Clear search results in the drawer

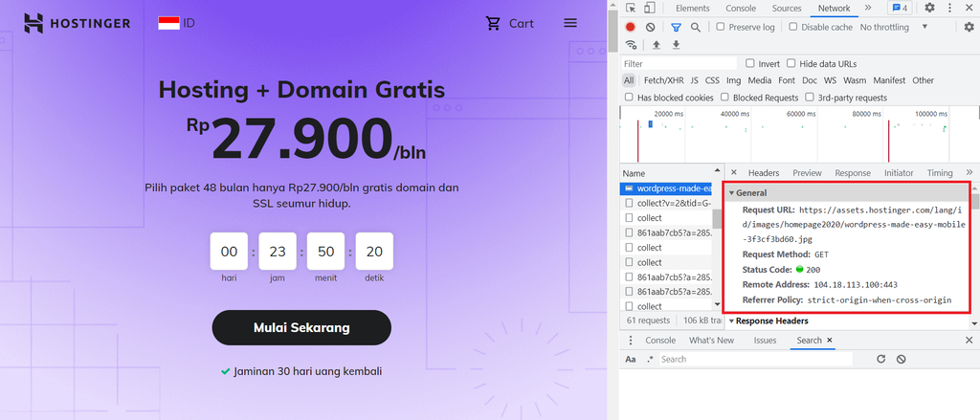coord(901,359)
